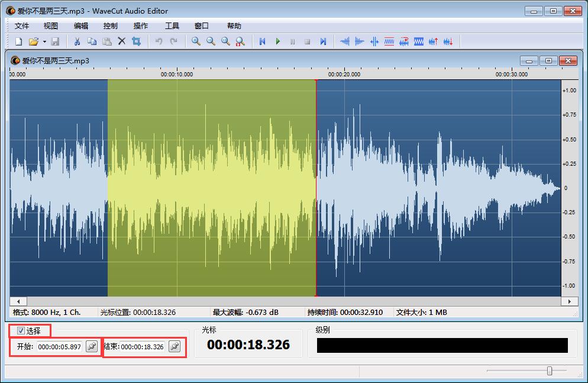Close the WaveCut Audio Editor main window
The image size is (588, 383).
point(573,11)
